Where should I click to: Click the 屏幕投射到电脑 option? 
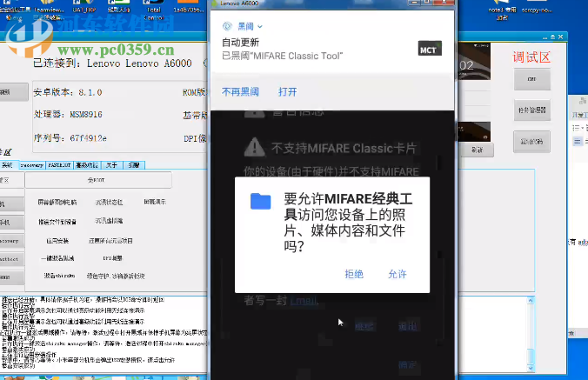(x=57, y=203)
